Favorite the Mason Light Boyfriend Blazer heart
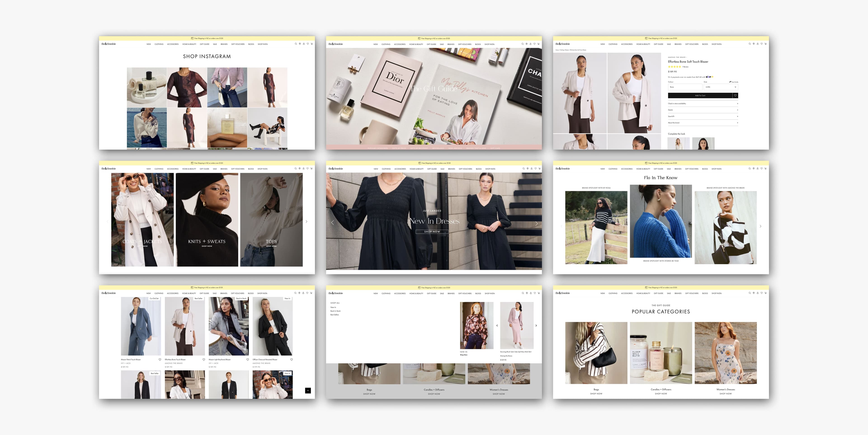The image size is (868, 435). point(248,360)
